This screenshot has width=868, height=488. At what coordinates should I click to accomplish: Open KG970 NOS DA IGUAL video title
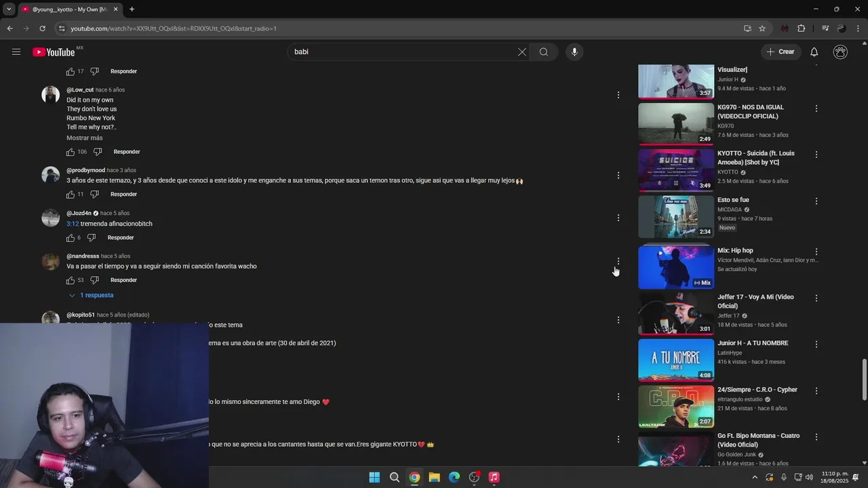point(751,112)
